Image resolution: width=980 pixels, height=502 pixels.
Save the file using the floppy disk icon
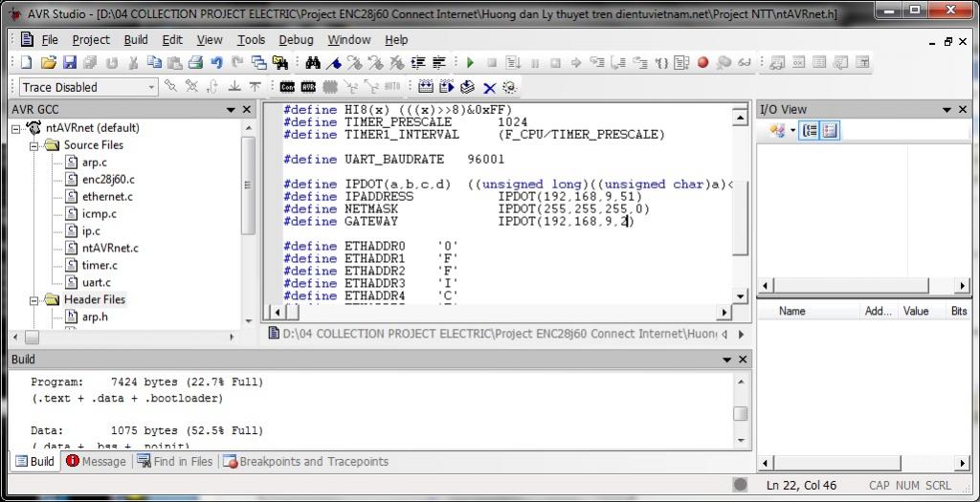coord(69,63)
